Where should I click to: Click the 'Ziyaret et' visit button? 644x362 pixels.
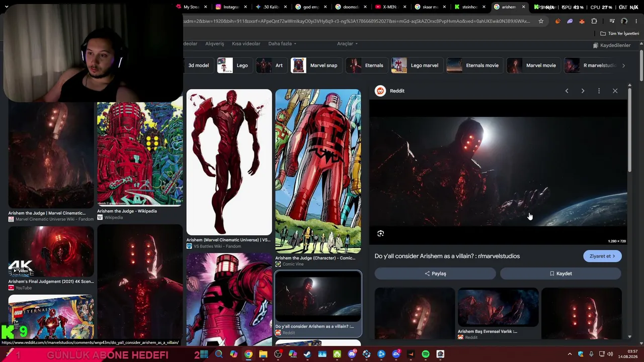click(x=602, y=256)
